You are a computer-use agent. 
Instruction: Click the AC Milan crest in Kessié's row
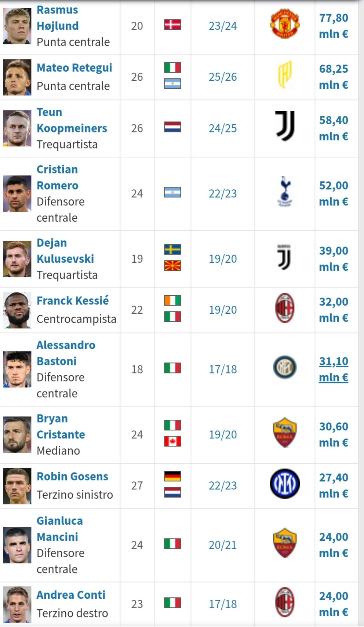285,308
